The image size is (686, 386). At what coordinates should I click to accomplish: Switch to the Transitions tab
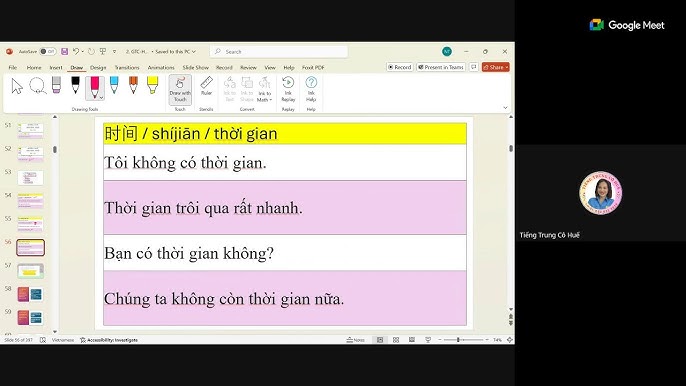pyautogui.click(x=127, y=67)
